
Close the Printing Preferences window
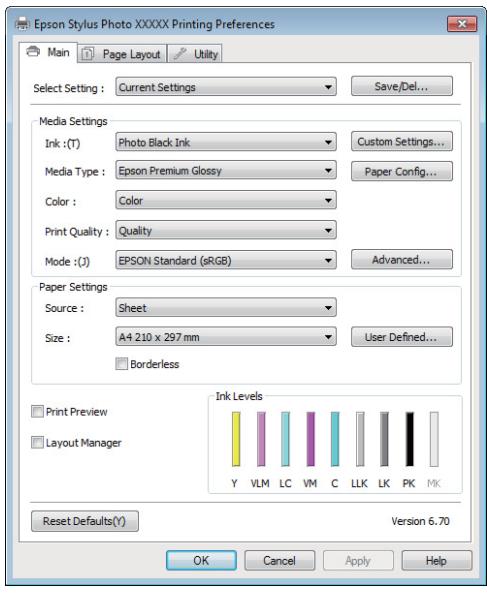tap(462, 24)
